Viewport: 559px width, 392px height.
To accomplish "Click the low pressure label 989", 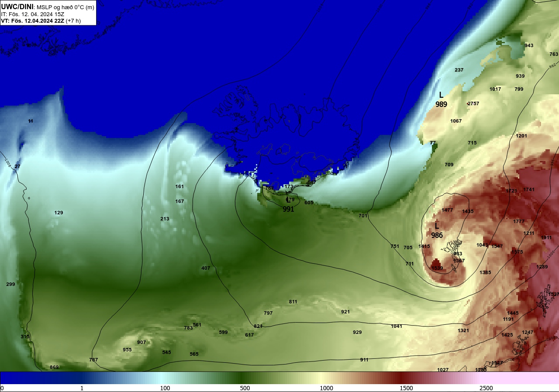I will (x=441, y=104).
